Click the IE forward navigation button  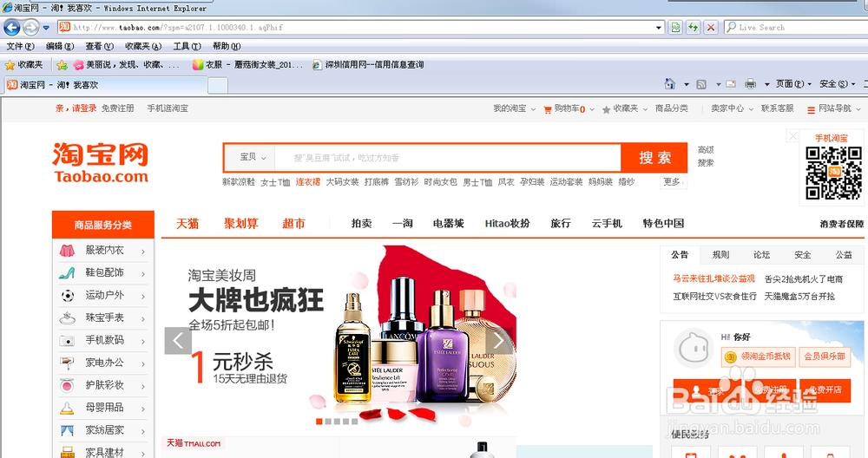(x=31, y=27)
